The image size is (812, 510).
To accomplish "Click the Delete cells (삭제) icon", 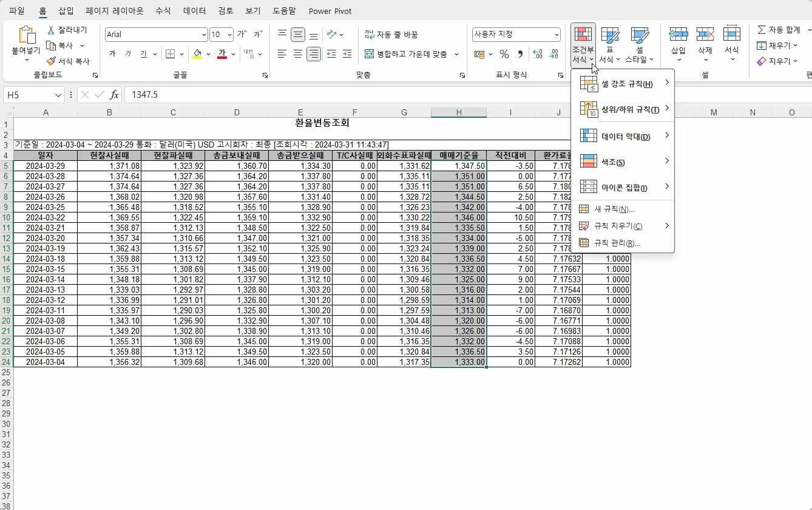I will [x=705, y=34].
